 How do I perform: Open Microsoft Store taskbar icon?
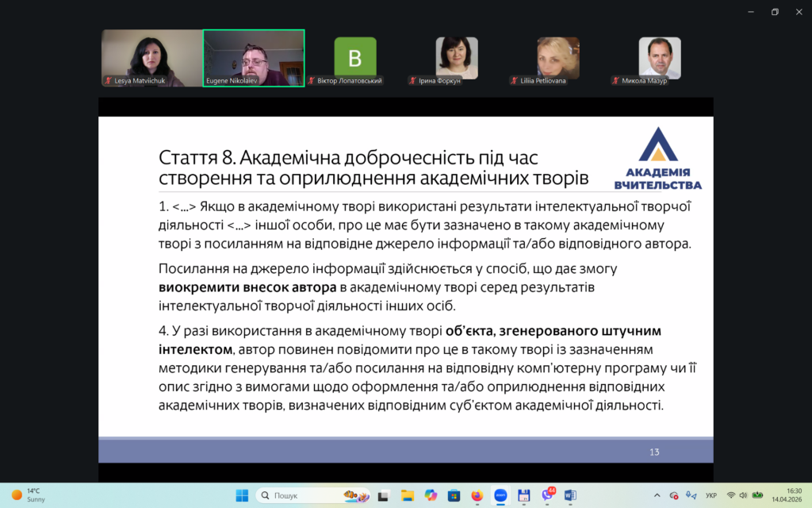pyautogui.click(x=454, y=495)
